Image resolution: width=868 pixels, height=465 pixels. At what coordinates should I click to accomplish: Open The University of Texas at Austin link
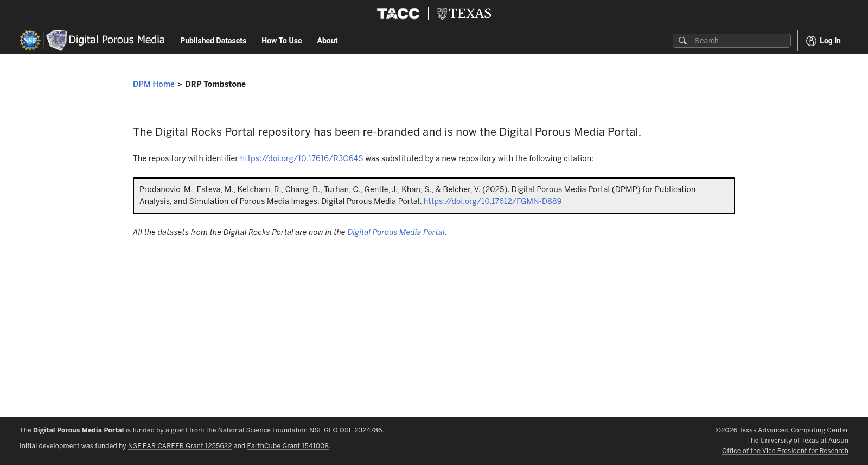797,441
